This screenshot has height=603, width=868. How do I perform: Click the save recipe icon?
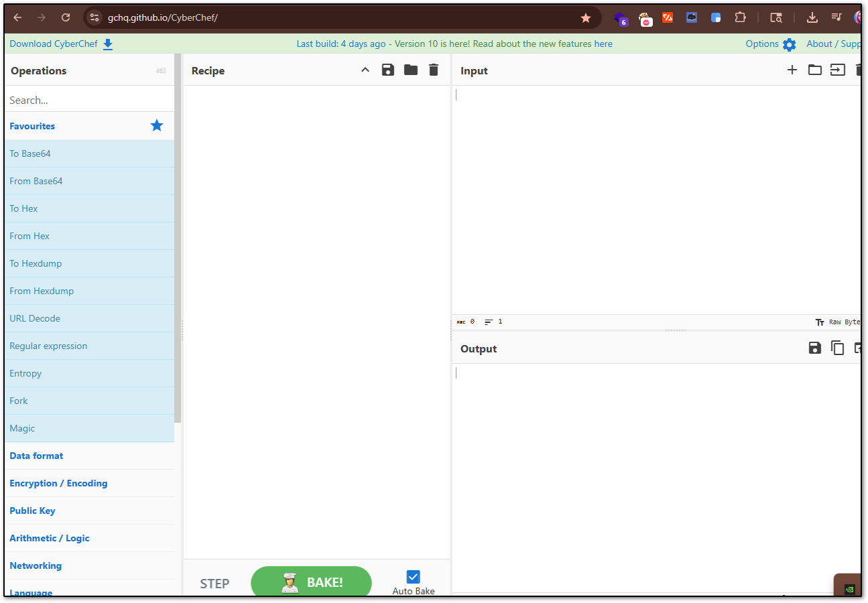[388, 70]
